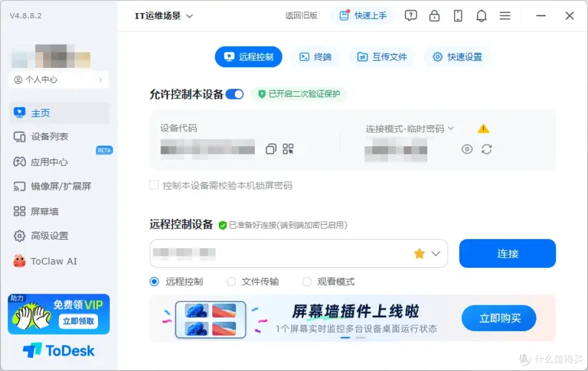Click the screen wall banner thumbnail image

(x=211, y=320)
